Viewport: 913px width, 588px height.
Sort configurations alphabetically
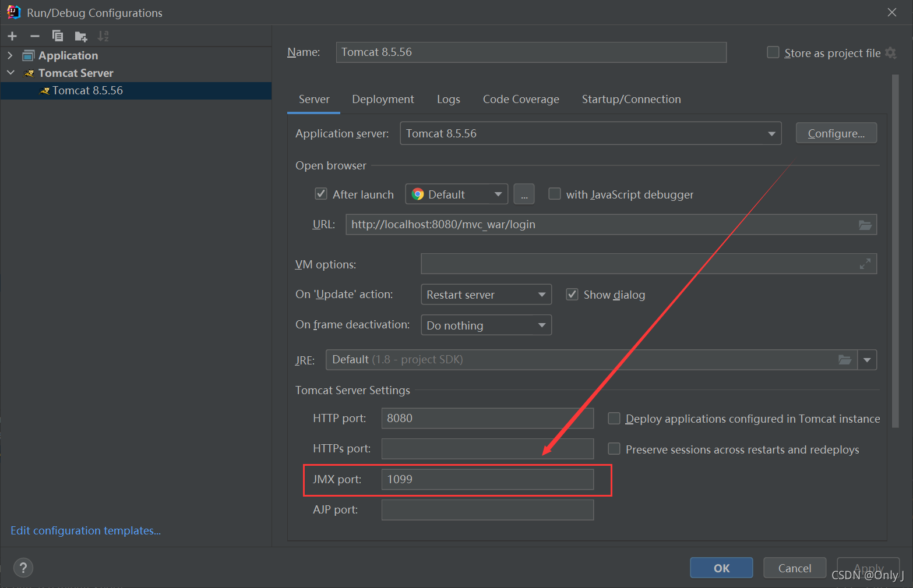click(x=103, y=36)
